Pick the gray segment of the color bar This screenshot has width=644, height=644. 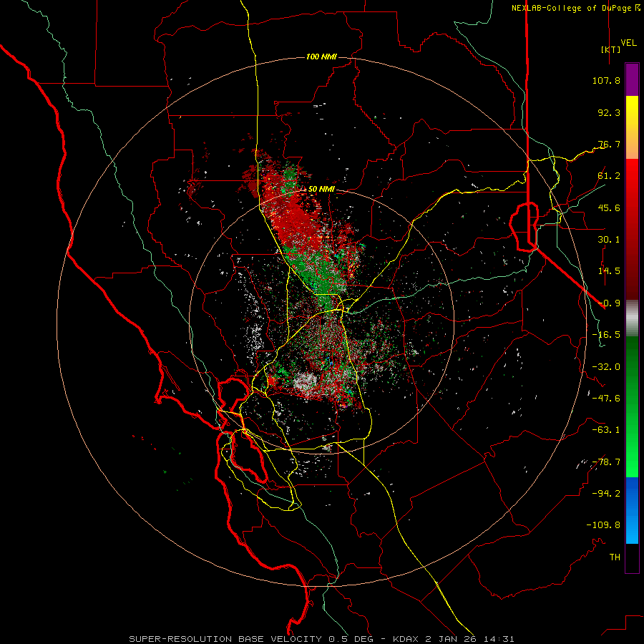click(x=632, y=318)
